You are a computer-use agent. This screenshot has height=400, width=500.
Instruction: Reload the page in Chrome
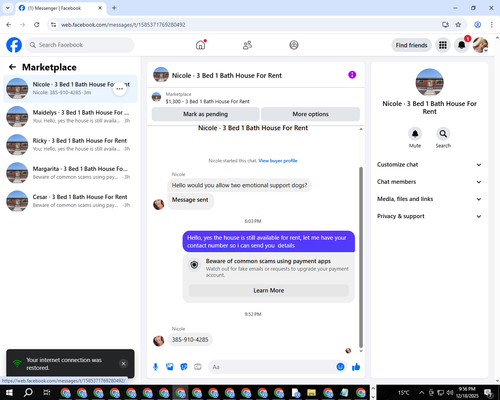[x=37, y=25]
